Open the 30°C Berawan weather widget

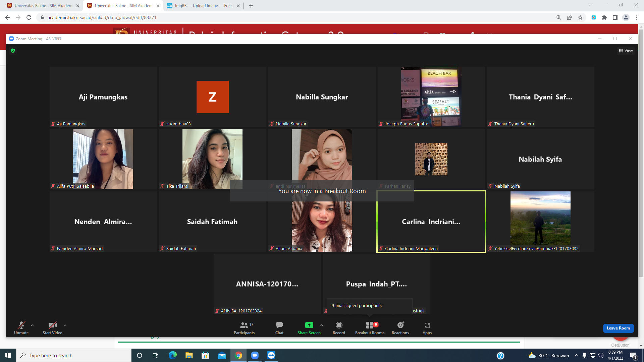[549, 355]
